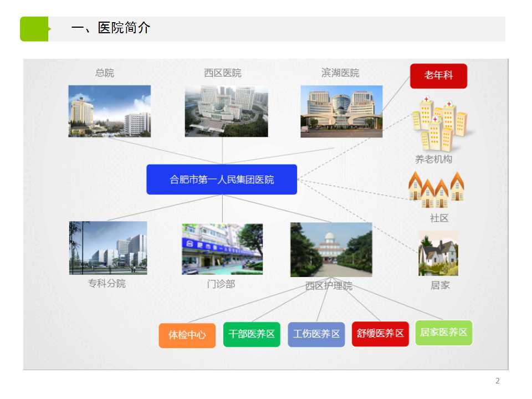Click the orange 体检中心 box
Screen dimensions: 532x399
click(x=187, y=335)
